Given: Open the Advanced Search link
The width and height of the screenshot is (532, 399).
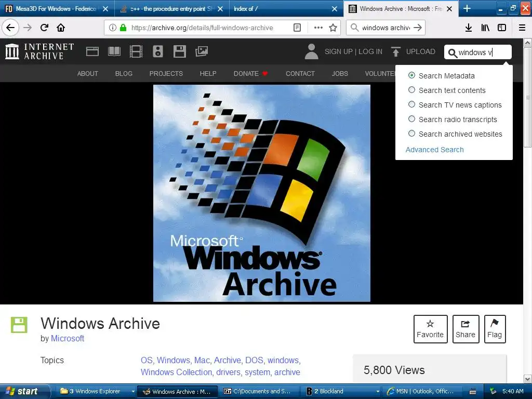Looking at the screenshot, I should pos(435,150).
